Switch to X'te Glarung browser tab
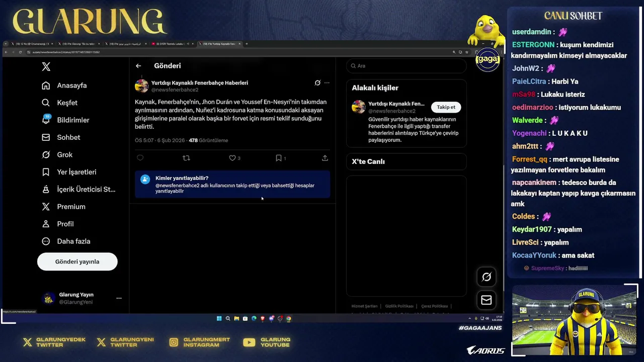 click(78, 44)
